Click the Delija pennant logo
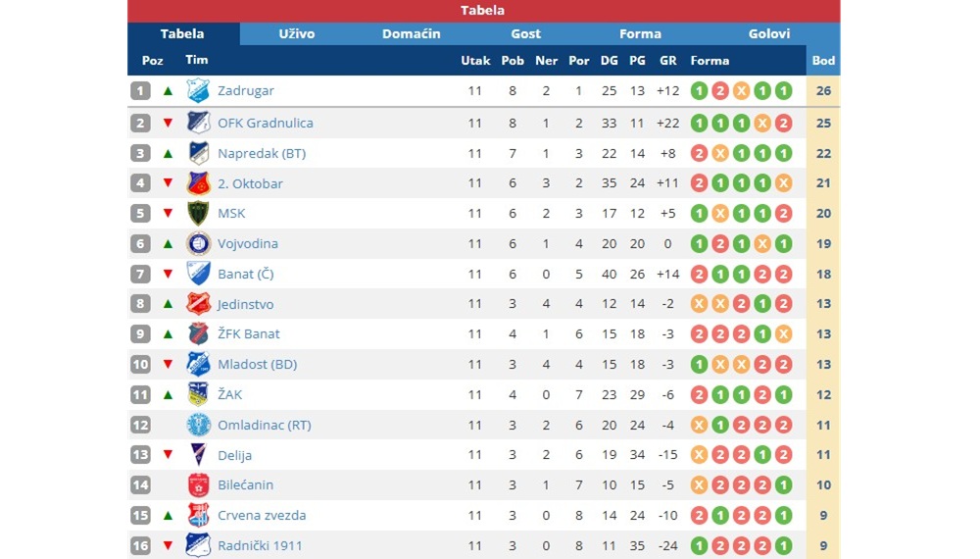This screenshot has width=980, height=559. pyautogui.click(x=198, y=455)
